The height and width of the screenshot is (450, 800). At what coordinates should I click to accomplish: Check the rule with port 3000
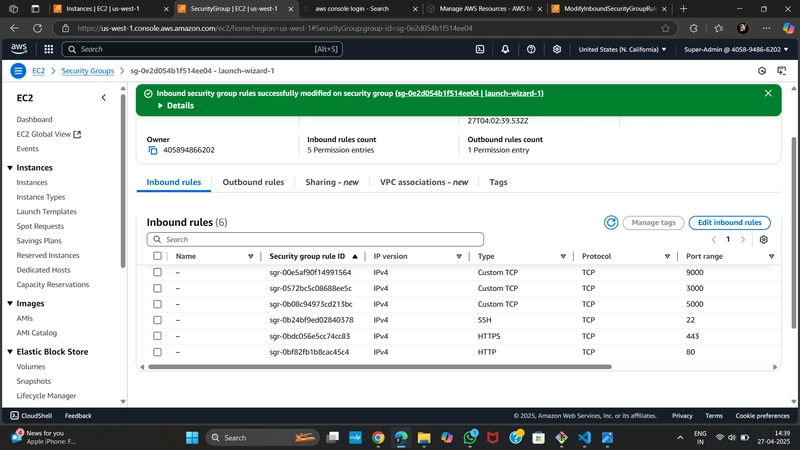(x=157, y=288)
